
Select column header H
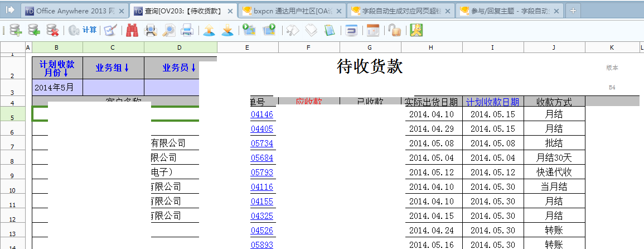click(x=431, y=48)
